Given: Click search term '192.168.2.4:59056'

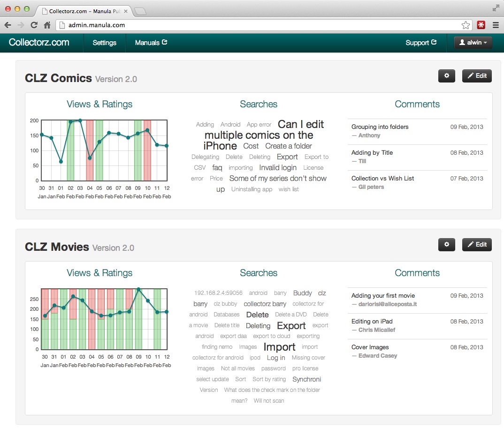Looking at the screenshot, I should click(x=218, y=293).
